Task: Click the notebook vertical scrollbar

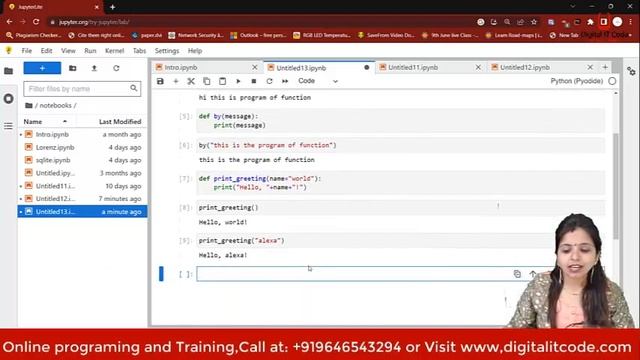Action: (616, 186)
